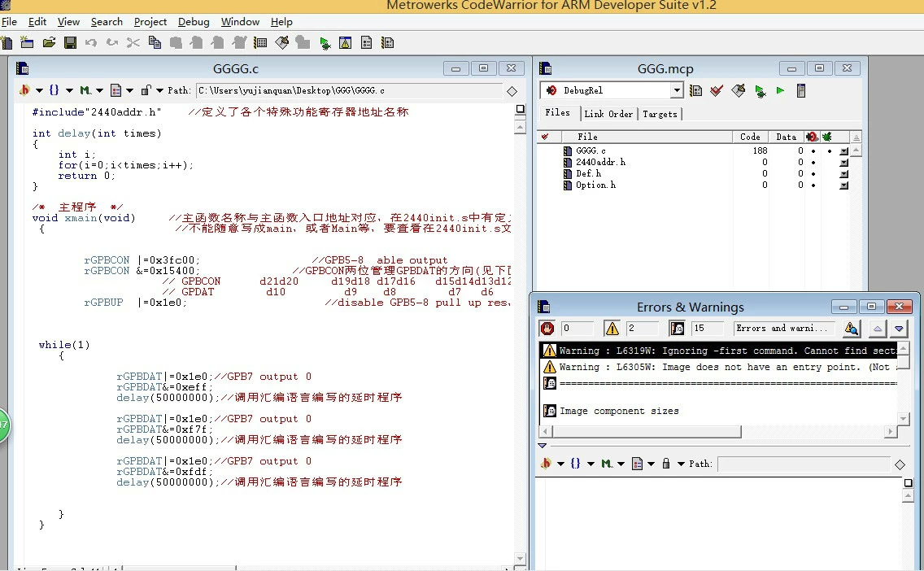Toggle the notes filter button beside count 15
Viewport: 924px width, 571px height.
[677, 328]
